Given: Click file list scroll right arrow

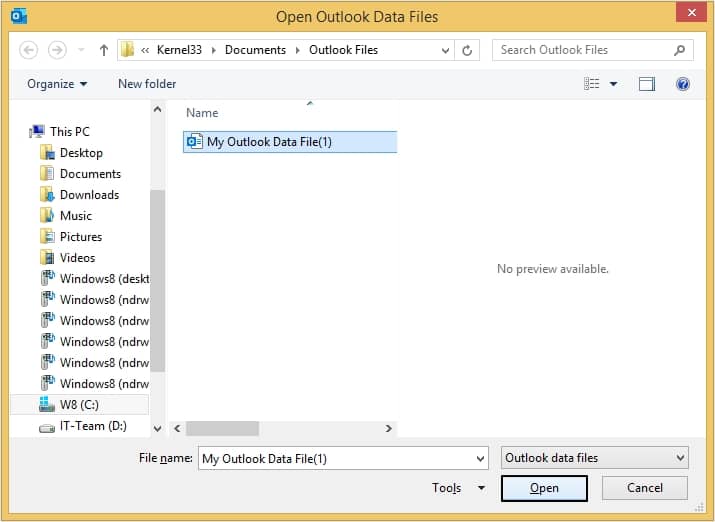Looking at the screenshot, I should click(389, 429).
